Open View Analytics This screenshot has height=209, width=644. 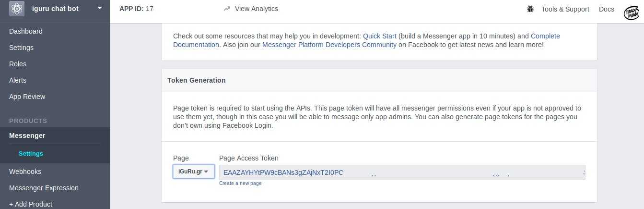pyautogui.click(x=257, y=9)
